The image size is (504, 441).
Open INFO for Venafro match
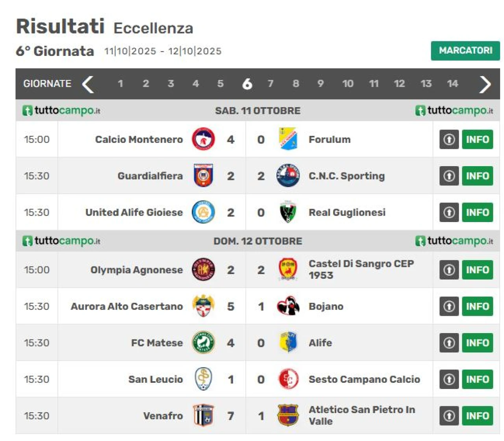(477, 416)
